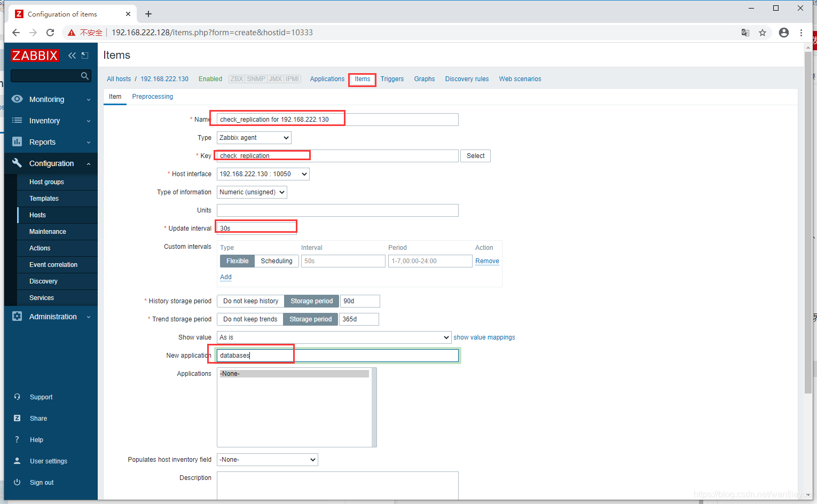Add a custom interval
The height and width of the screenshot is (504, 817).
[x=226, y=277]
